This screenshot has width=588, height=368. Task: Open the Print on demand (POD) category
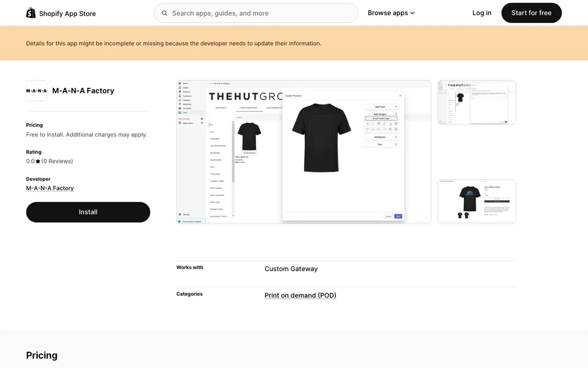(x=300, y=295)
